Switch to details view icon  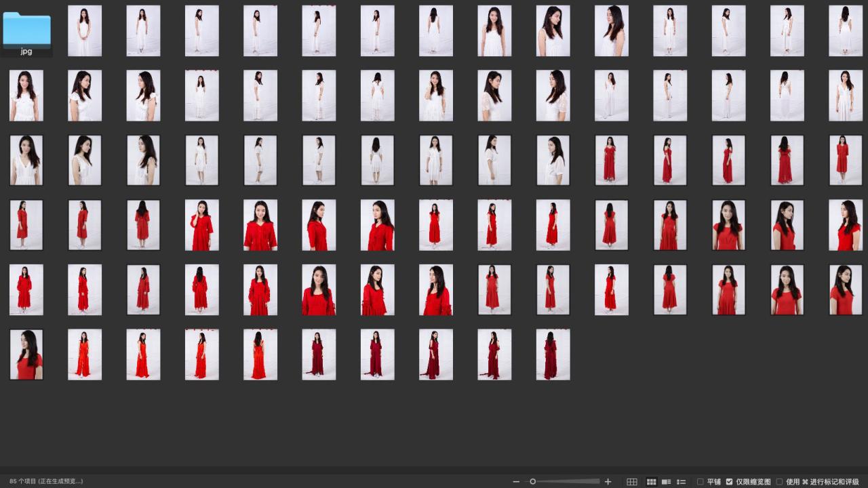666,482
